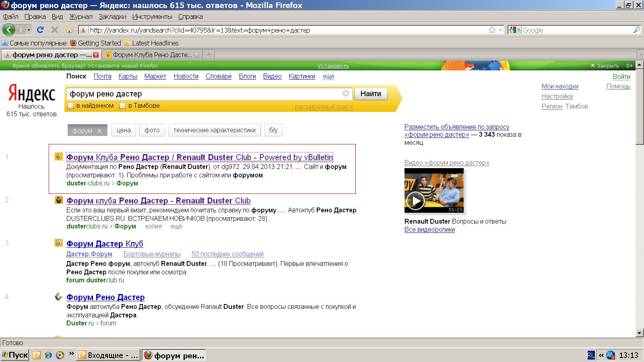644x362 pixels.
Task: Reload page with the refresh icon
Action: click(40, 30)
